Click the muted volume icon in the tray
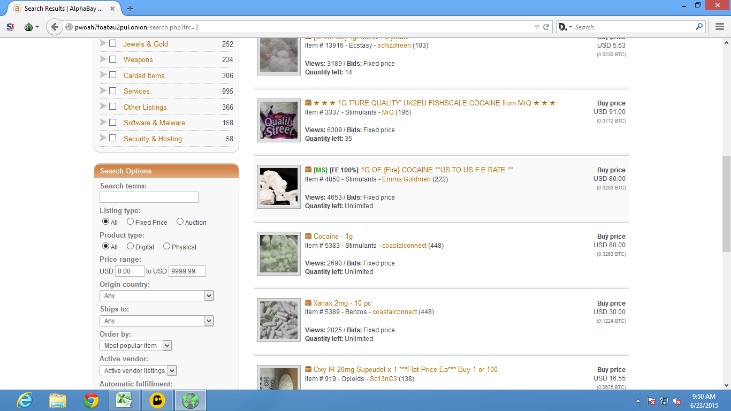 coord(676,401)
